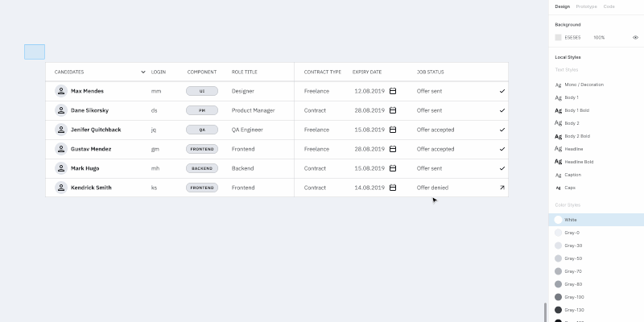
Task: Select the Headline Bold text style
Action: point(581,162)
